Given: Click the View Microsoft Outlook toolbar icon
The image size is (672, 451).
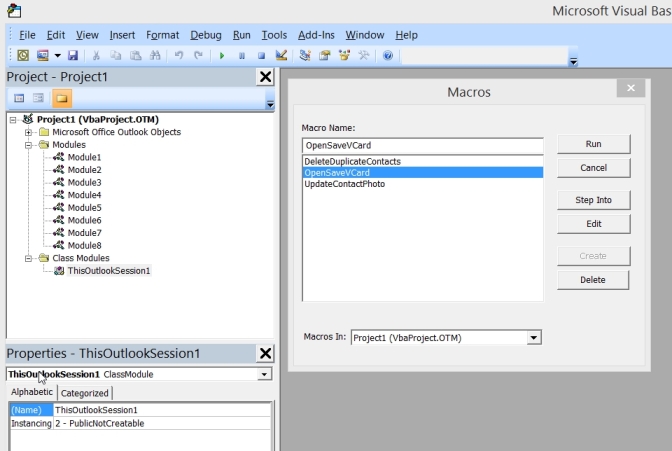Looking at the screenshot, I should (x=23, y=55).
